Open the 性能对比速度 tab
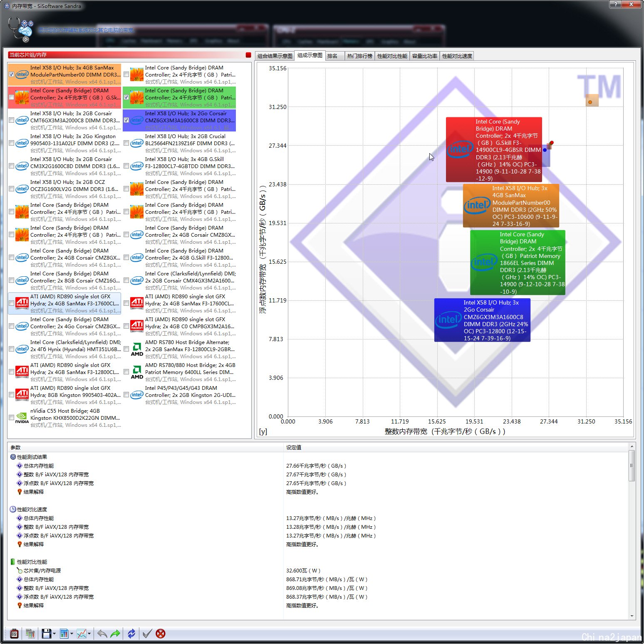 (457, 56)
